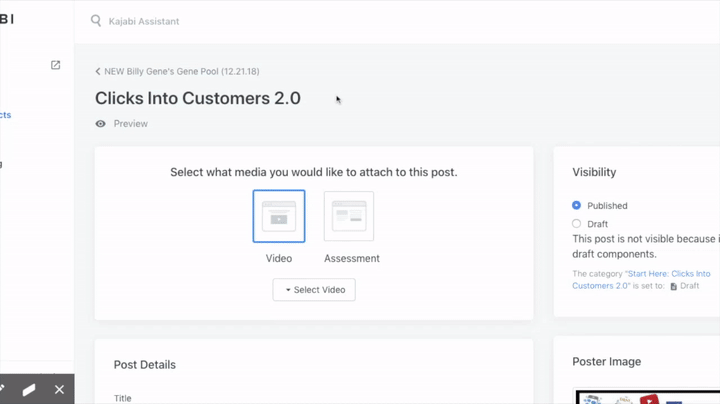Click the pencil tool in annotation bar
Screen dimensions: 720x404
tap(3, 389)
